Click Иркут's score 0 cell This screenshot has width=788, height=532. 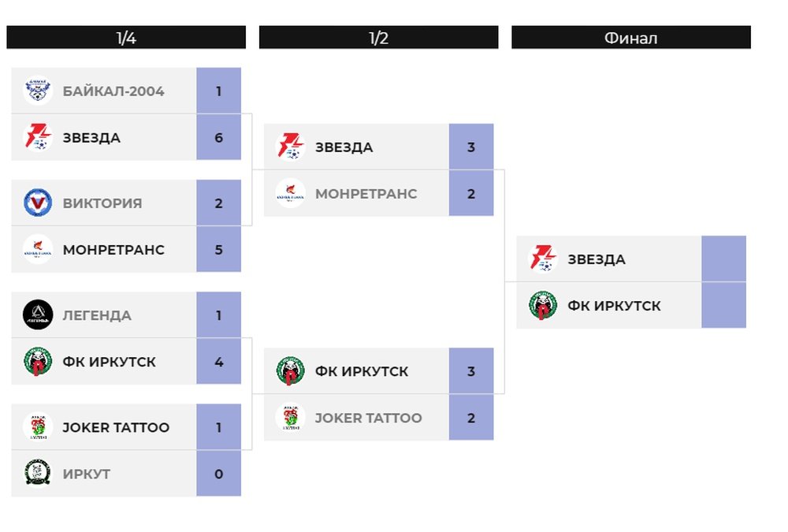(x=218, y=474)
